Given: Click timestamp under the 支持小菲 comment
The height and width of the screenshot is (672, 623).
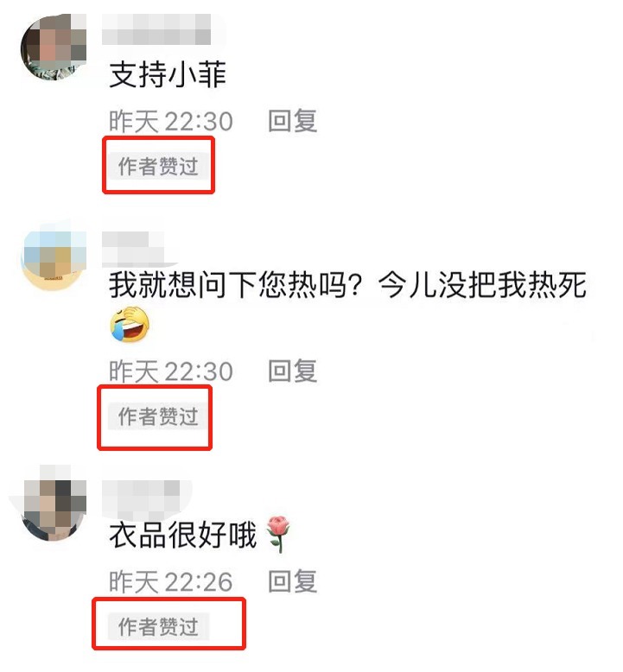Looking at the screenshot, I should (x=171, y=121).
